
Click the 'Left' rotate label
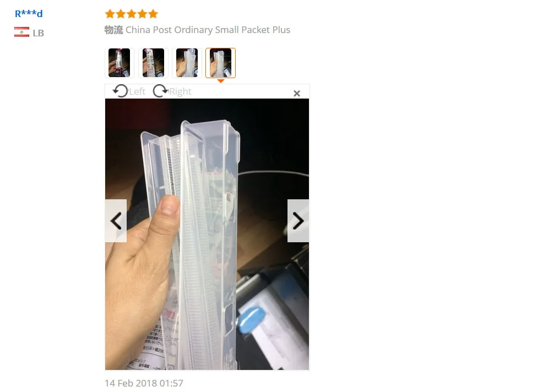tap(137, 91)
